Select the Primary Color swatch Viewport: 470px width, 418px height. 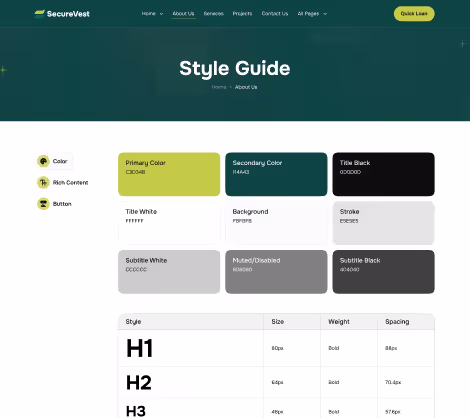click(x=169, y=174)
